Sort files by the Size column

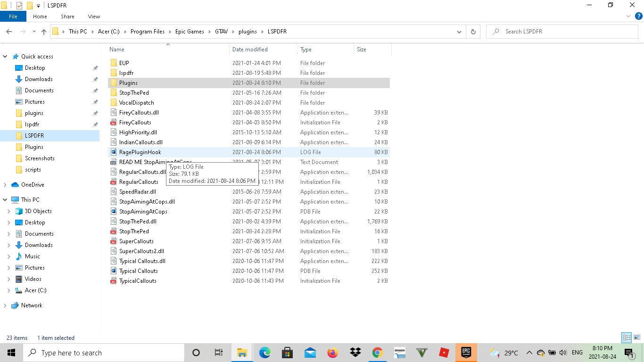(372, 49)
